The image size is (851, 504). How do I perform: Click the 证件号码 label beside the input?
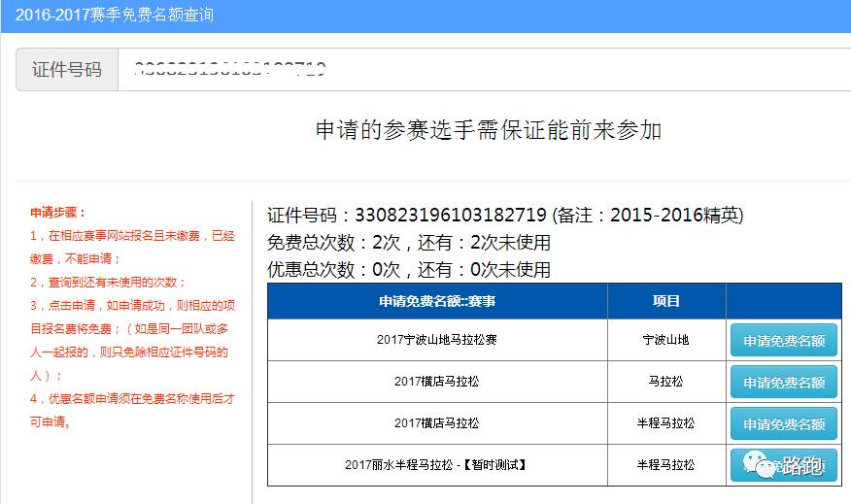point(67,70)
